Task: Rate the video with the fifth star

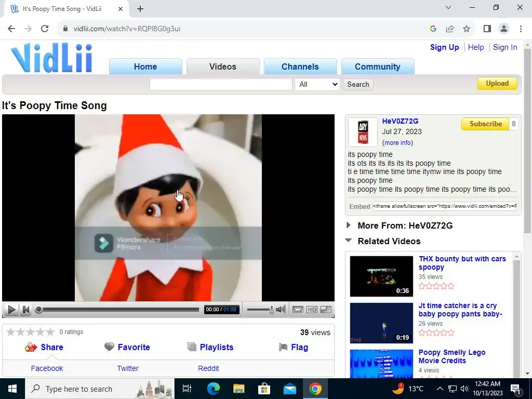Action: 50,332
